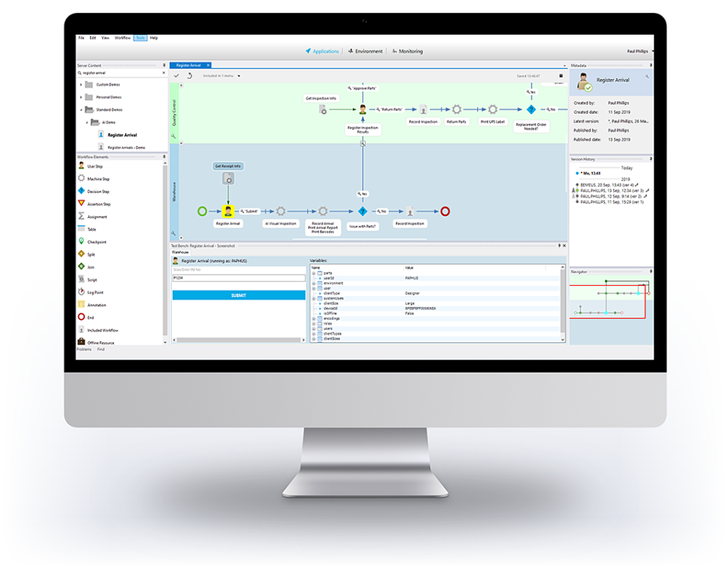Pin the Navigator panel

point(651,271)
